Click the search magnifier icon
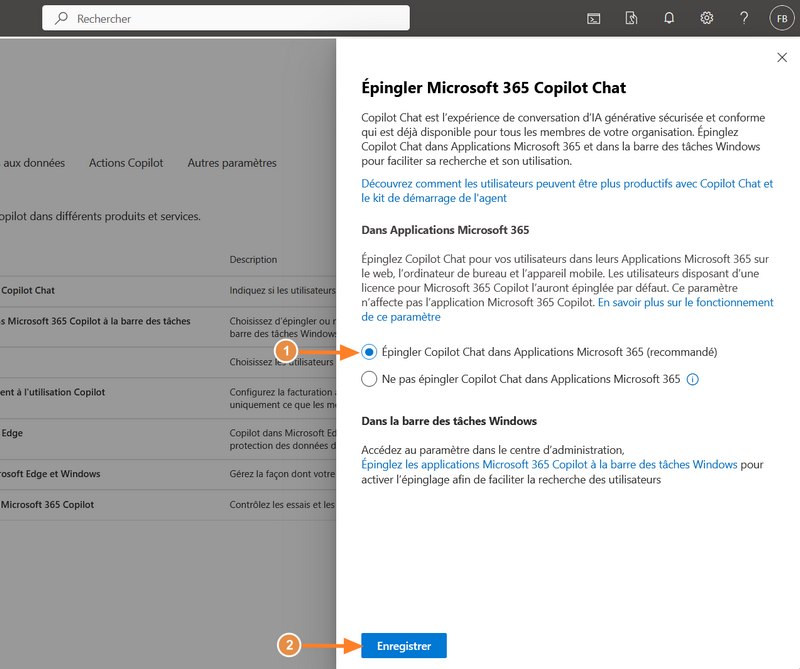This screenshot has width=800, height=669. click(62, 18)
